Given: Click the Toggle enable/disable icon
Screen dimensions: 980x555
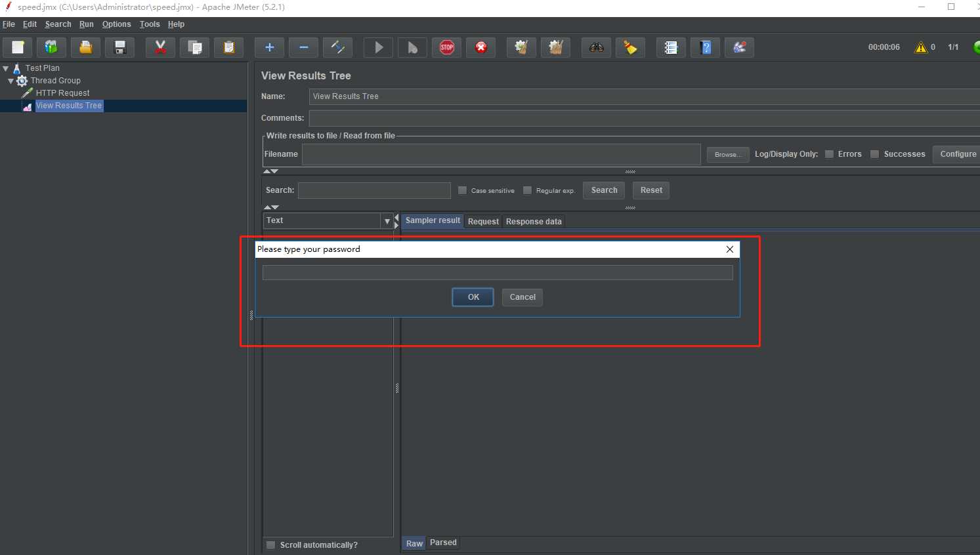Looking at the screenshot, I should tap(337, 47).
